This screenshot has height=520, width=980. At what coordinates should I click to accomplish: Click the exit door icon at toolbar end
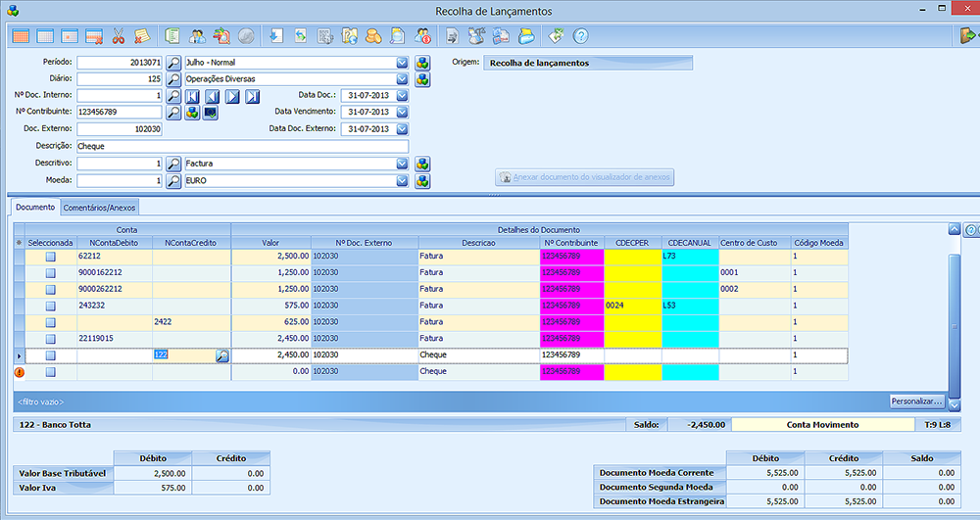[967, 36]
